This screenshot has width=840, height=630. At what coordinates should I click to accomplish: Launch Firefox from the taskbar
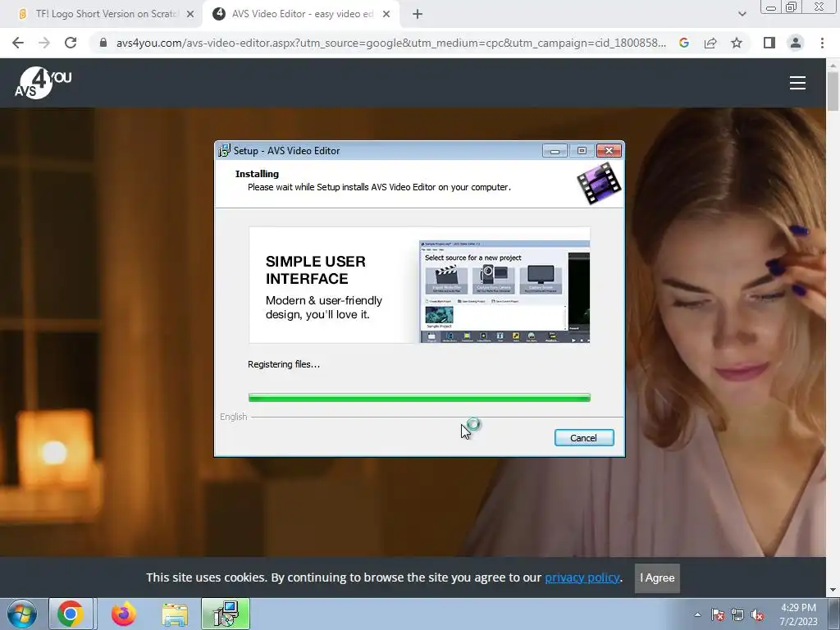124,614
